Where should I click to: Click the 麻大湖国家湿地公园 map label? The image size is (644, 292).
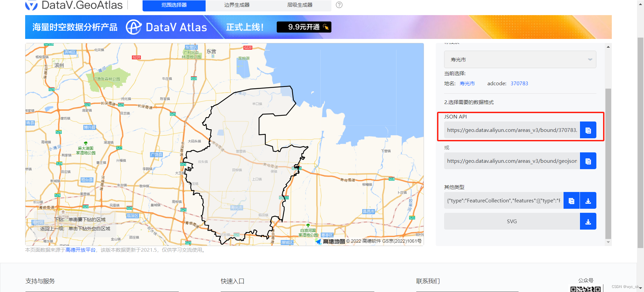(86, 150)
